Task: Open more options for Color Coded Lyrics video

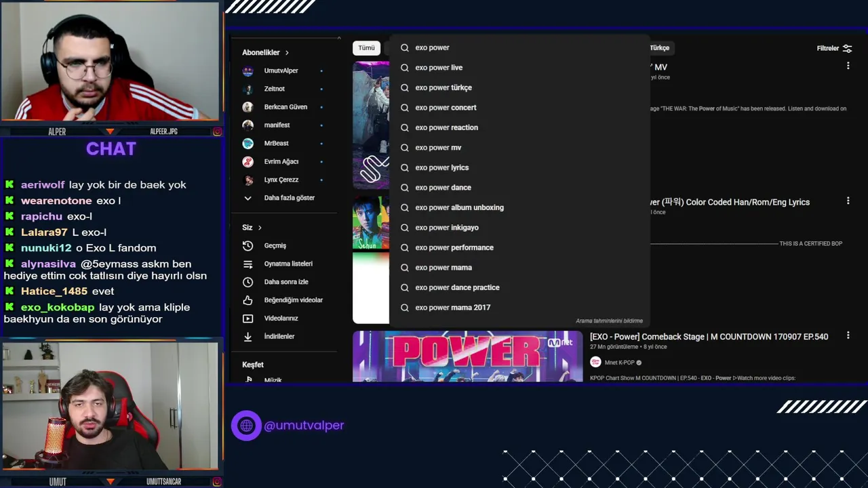Action: point(848,201)
